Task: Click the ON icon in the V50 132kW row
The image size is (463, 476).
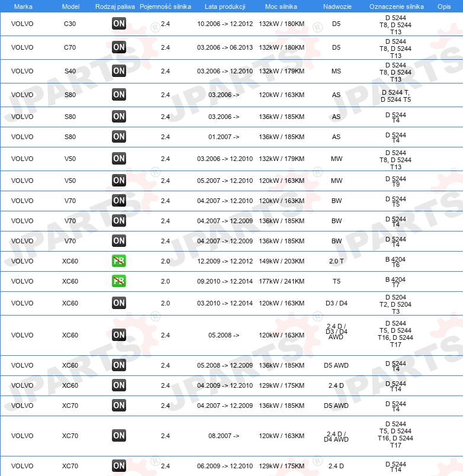Action: pyautogui.click(x=118, y=159)
